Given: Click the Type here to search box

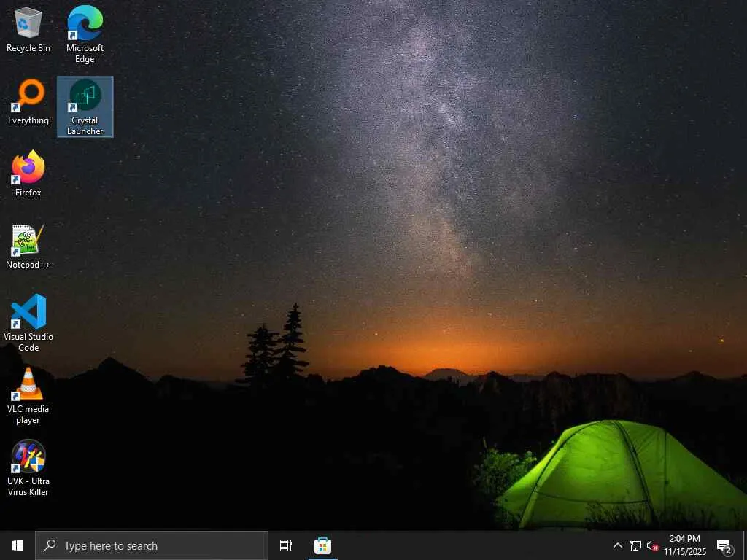Looking at the screenshot, I should tap(152, 545).
